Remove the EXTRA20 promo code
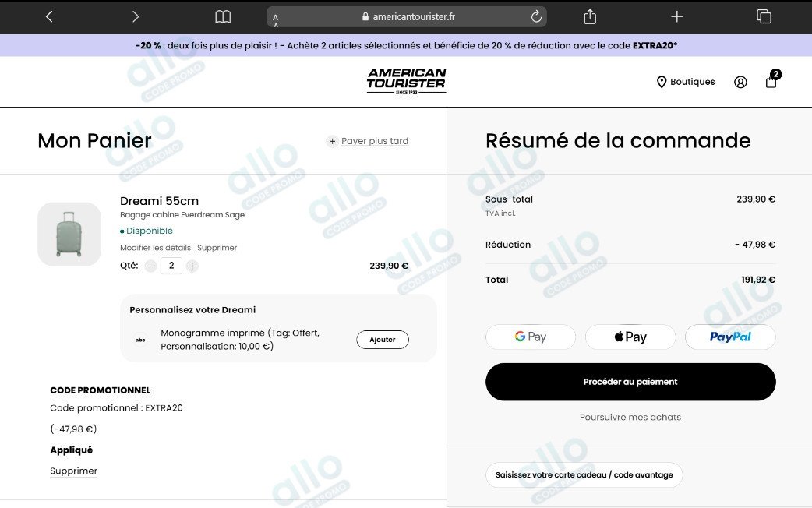Viewport: 812px width, 508px height. [x=73, y=471]
